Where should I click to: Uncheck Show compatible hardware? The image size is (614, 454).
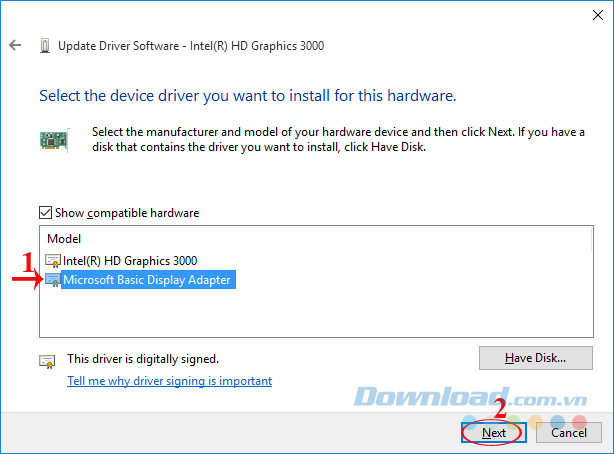(x=45, y=213)
